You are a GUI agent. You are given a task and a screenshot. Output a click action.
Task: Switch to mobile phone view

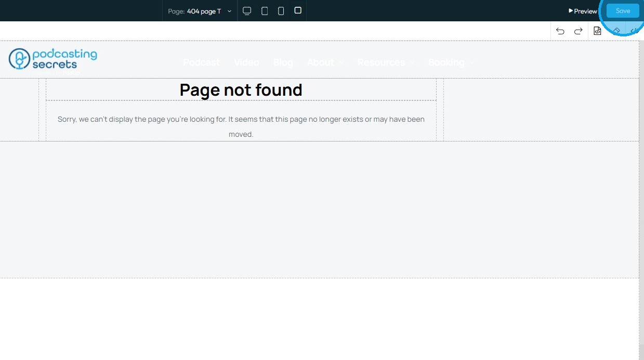pos(281,11)
